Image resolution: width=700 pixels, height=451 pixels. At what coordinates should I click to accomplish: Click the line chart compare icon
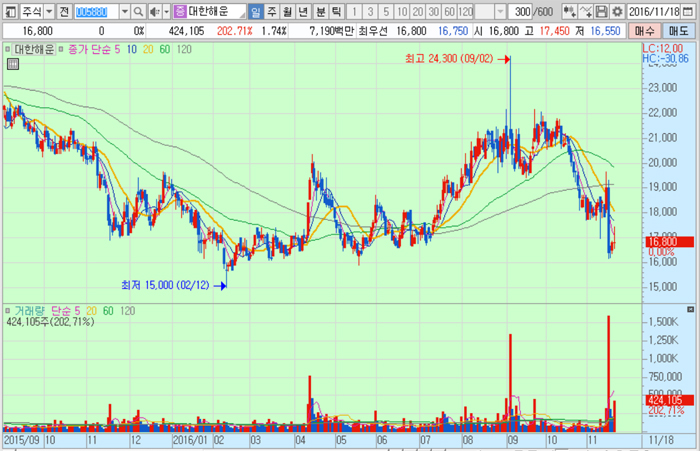pos(585,12)
